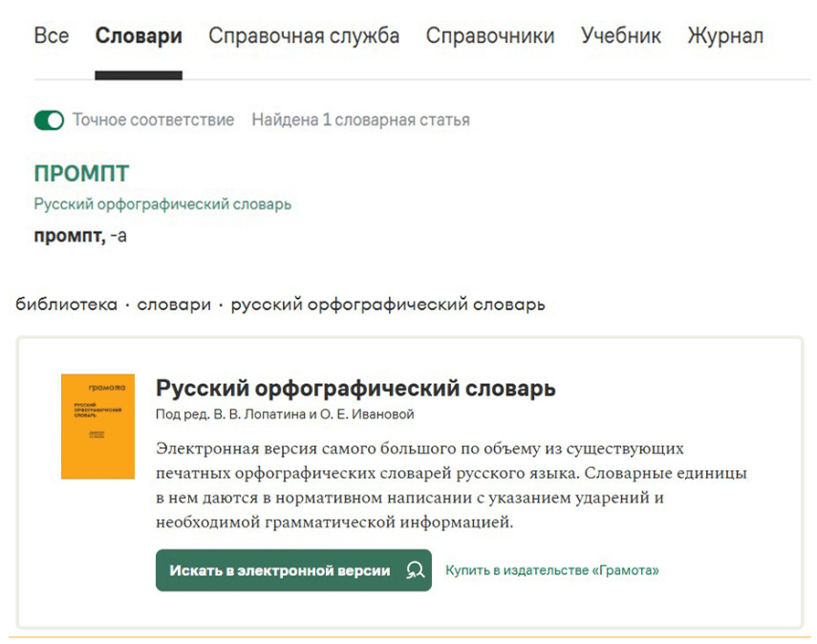Click the search icon on the green button
This screenshot has height=644, width=817.
(x=416, y=570)
